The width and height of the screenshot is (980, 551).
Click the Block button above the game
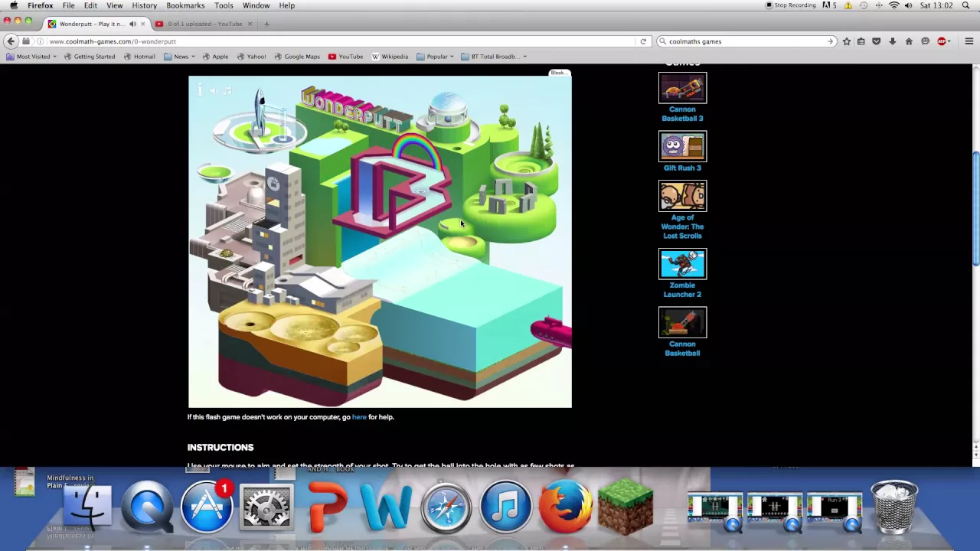pyautogui.click(x=559, y=73)
